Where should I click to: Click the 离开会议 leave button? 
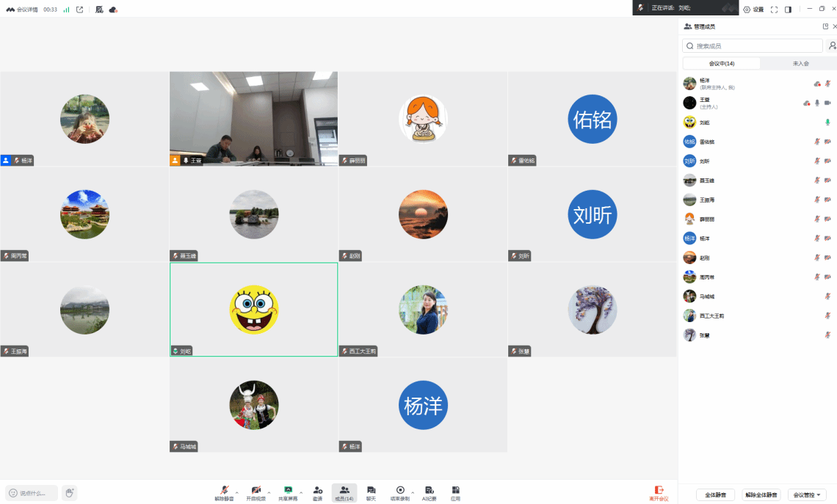click(x=659, y=492)
